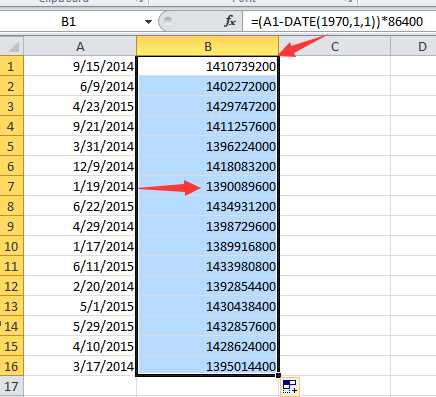
Task: Select column B header
Action: (x=208, y=46)
